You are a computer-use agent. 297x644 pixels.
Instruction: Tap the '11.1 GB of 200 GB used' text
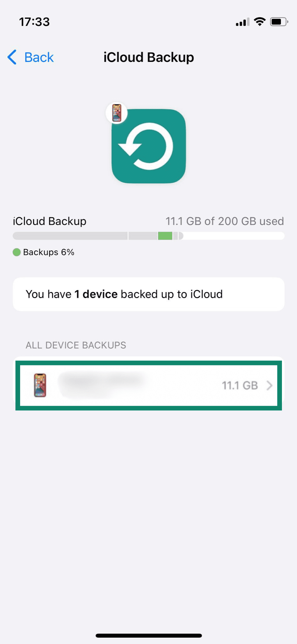click(224, 221)
